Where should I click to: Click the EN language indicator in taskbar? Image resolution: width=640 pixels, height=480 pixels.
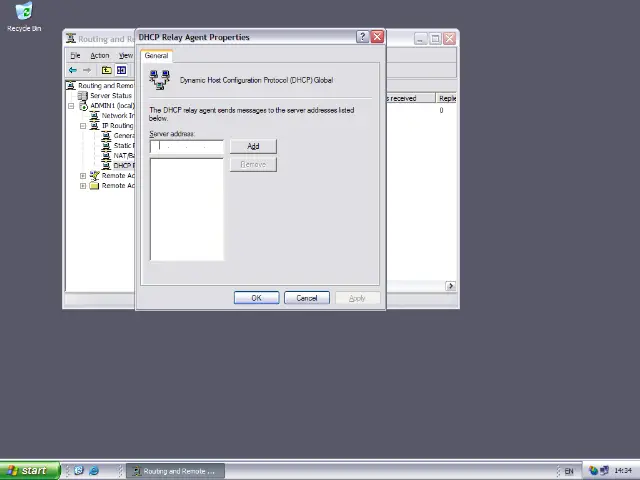(x=569, y=471)
